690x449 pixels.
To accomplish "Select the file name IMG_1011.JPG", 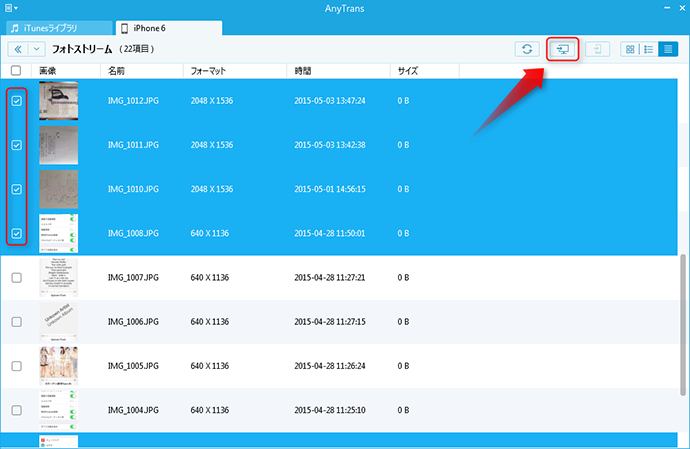I will click(x=133, y=145).
